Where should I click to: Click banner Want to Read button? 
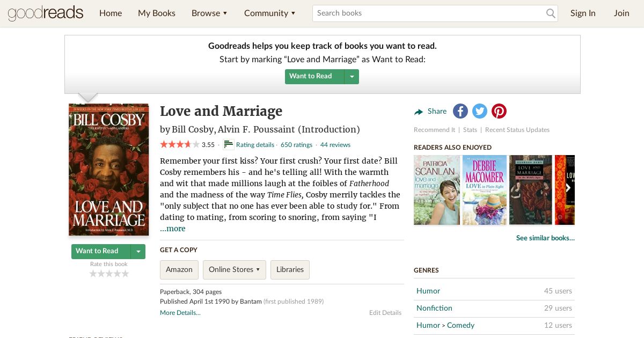pos(314,77)
